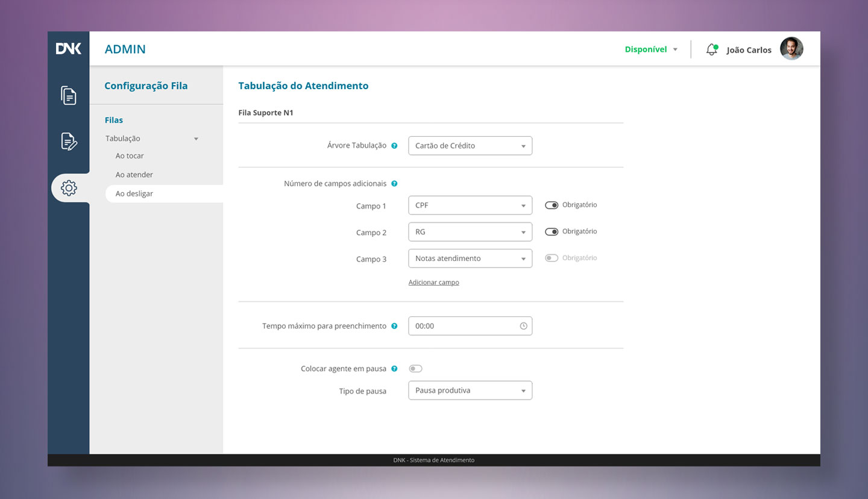Open the Disponível status dropdown
Screen dimensions: 868x499
[x=651, y=49]
